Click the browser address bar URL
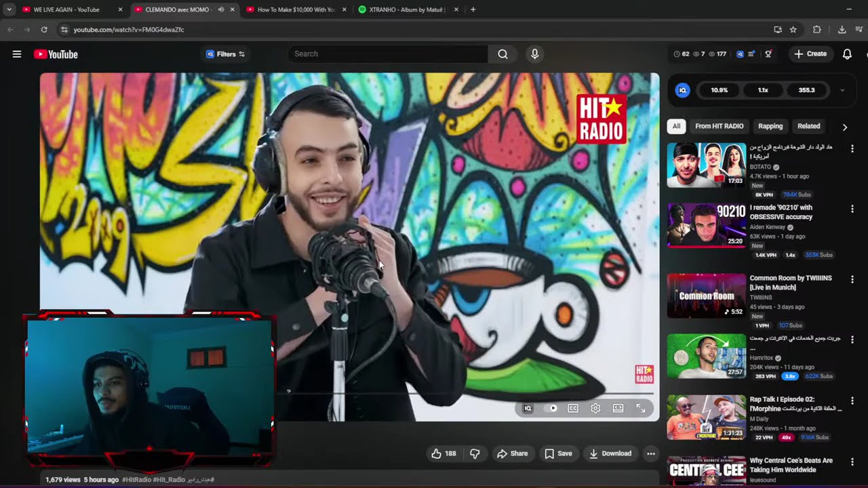 coord(129,30)
